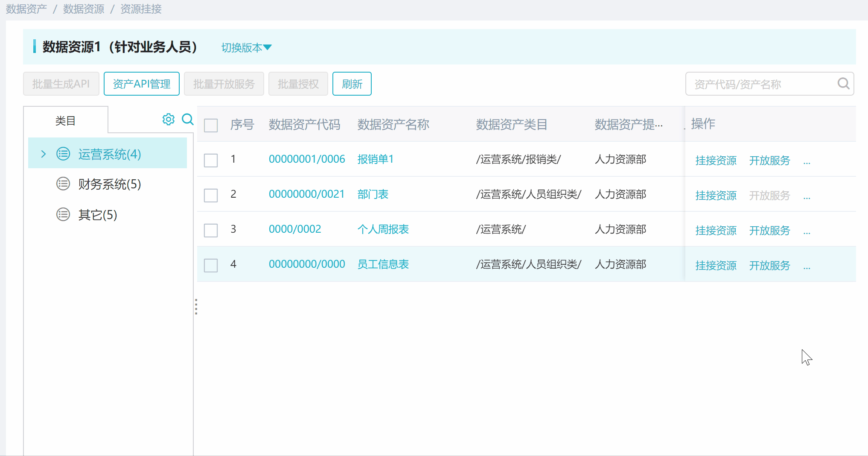Viewport: 868px width, 456px height.
Task: Click the 运营系统 list icon
Action: (63, 154)
